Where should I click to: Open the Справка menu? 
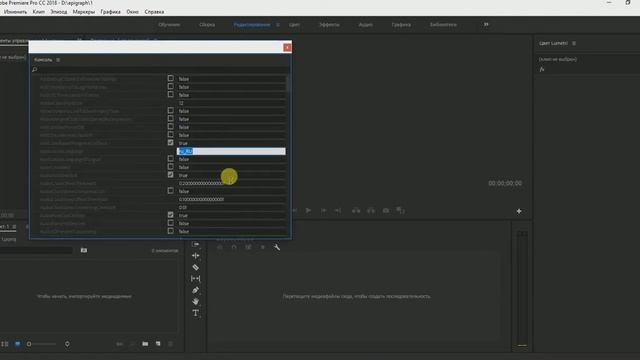point(154,12)
